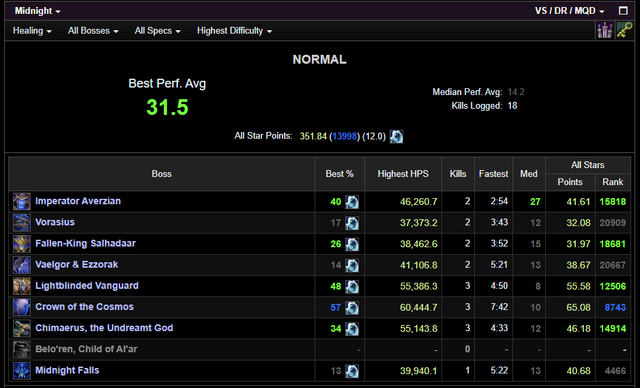Click spec icon in Crown of the Cosmos row

coord(352,307)
